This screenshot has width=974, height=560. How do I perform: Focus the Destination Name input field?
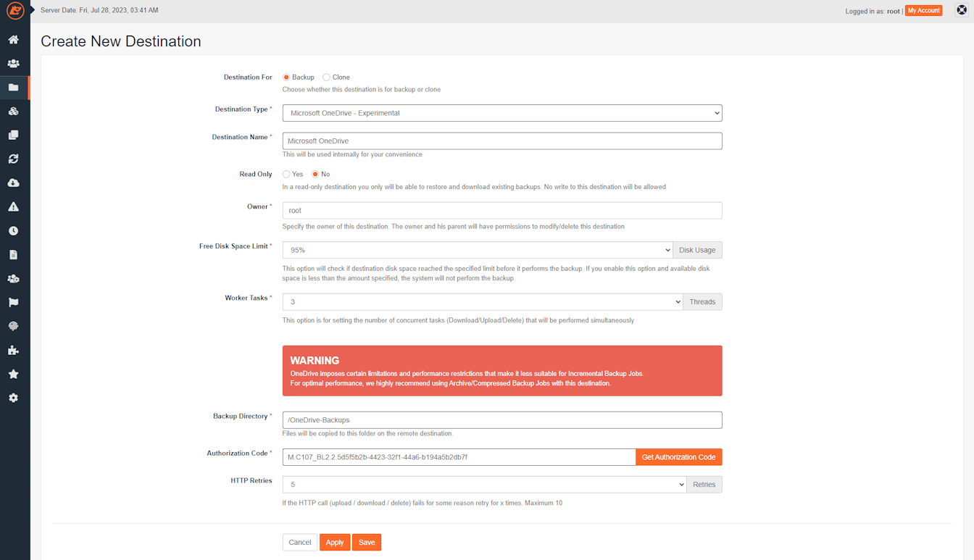pos(502,141)
